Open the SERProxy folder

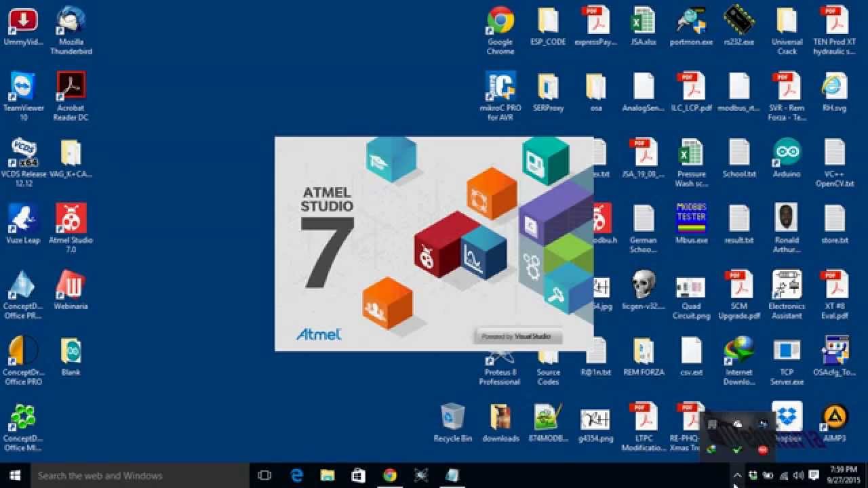pyautogui.click(x=548, y=92)
